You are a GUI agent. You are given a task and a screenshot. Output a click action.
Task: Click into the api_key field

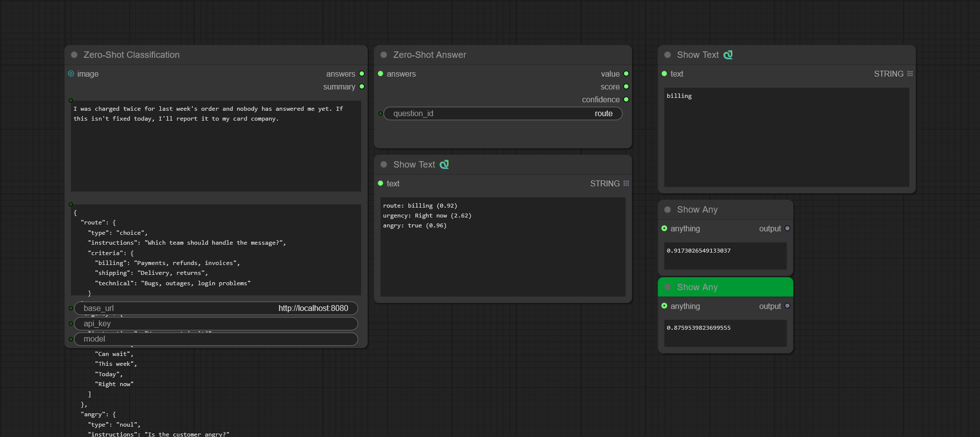click(216, 324)
